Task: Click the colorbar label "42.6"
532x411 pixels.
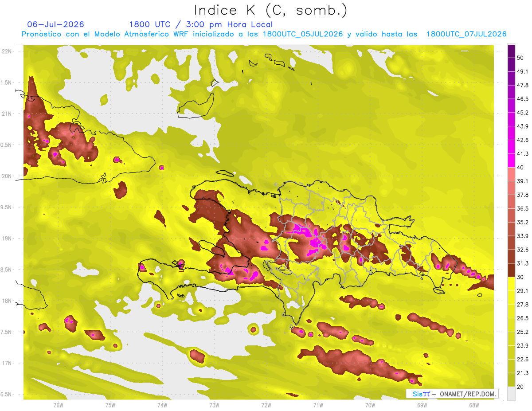Action: click(523, 140)
